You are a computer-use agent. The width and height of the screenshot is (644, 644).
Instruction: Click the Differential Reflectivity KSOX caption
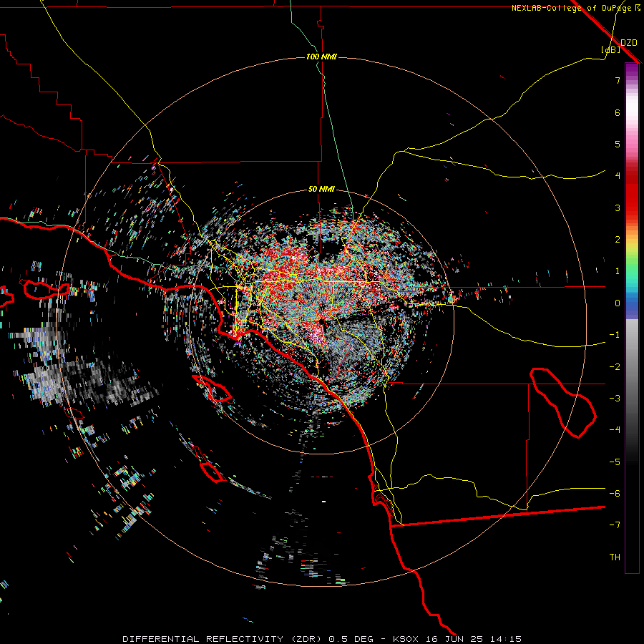(322, 639)
